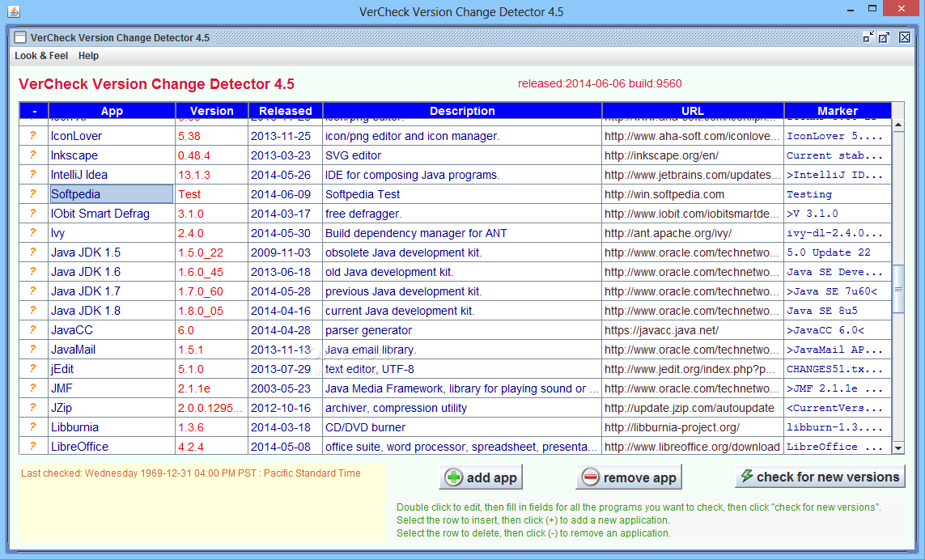Viewport: 925px width, 560px height.
Task: Click the status icon for Java JDK 1.5
Action: [33, 252]
